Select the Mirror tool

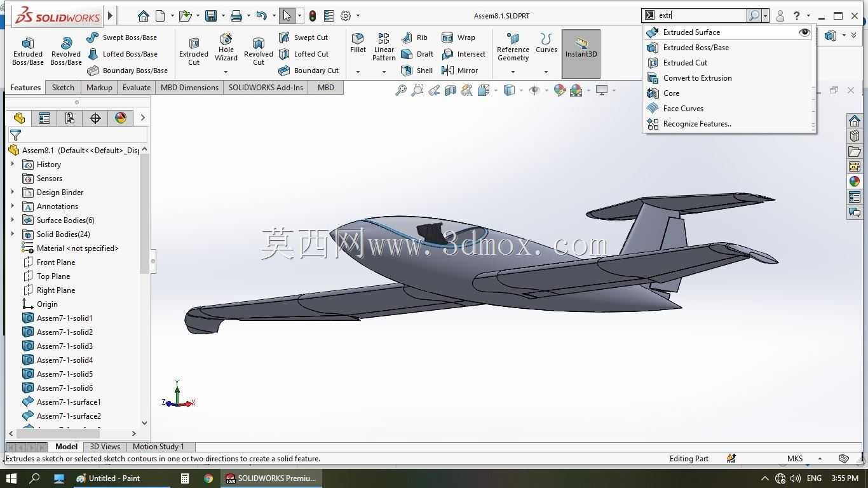(459, 71)
